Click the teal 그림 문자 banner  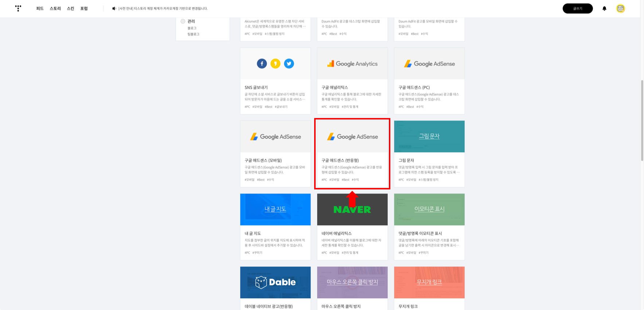[429, 137]
